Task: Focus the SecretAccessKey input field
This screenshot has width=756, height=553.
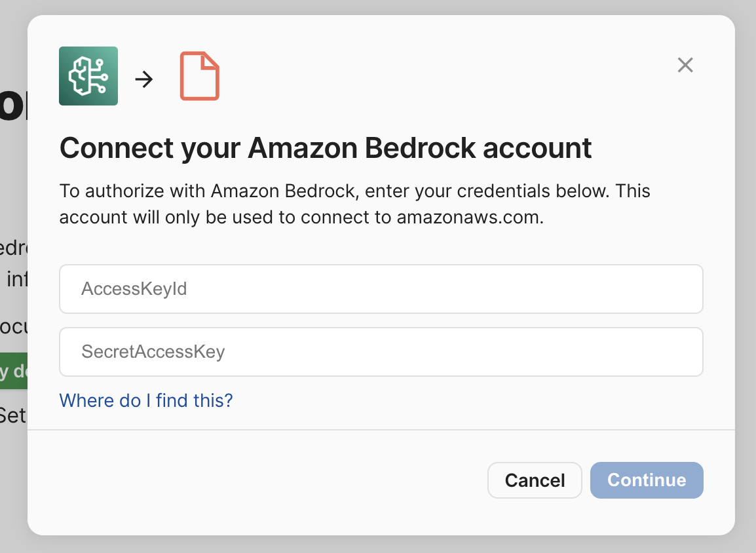Action: (381, 352)
